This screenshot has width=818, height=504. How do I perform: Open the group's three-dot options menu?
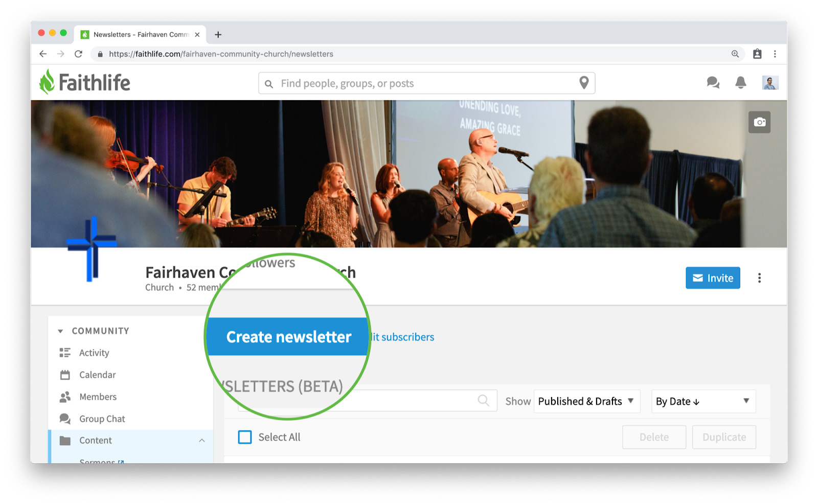(x=759, y=278)
